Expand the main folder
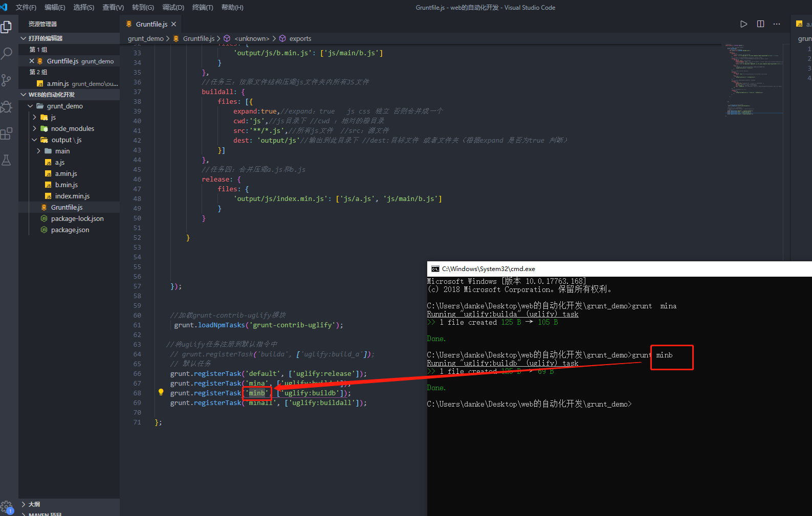812x516 pixels. coord(69,151)
